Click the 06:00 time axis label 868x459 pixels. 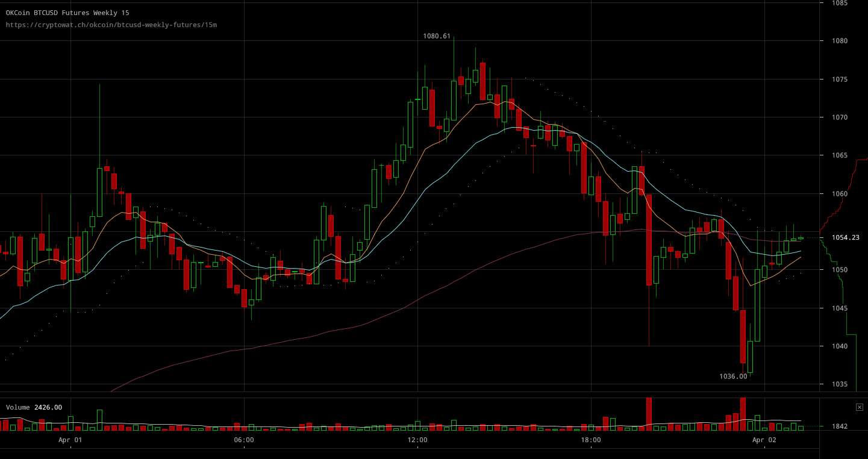244,440
